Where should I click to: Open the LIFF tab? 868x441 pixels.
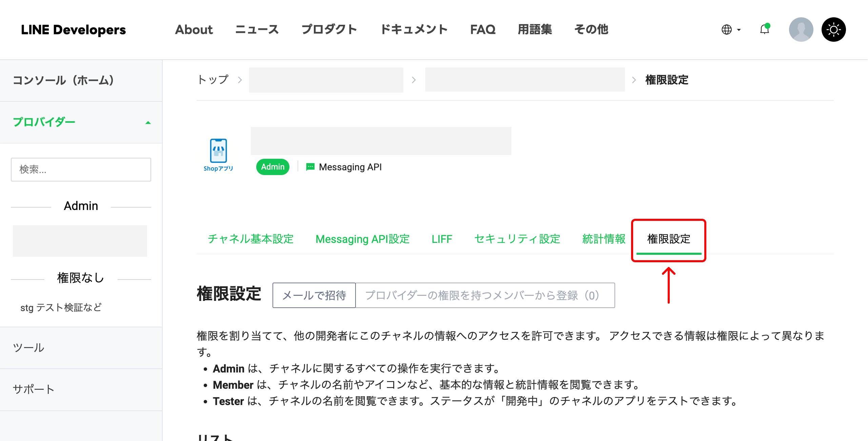pos(442,239)
